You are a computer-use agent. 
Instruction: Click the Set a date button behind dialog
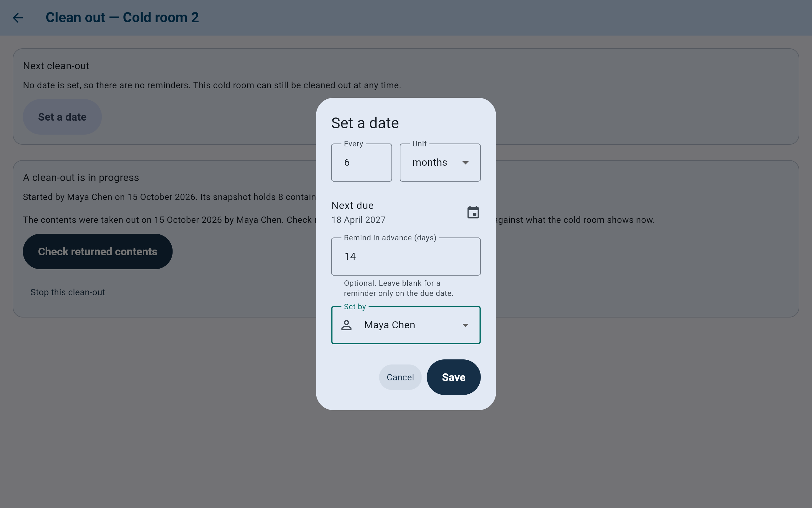[62, 117]
